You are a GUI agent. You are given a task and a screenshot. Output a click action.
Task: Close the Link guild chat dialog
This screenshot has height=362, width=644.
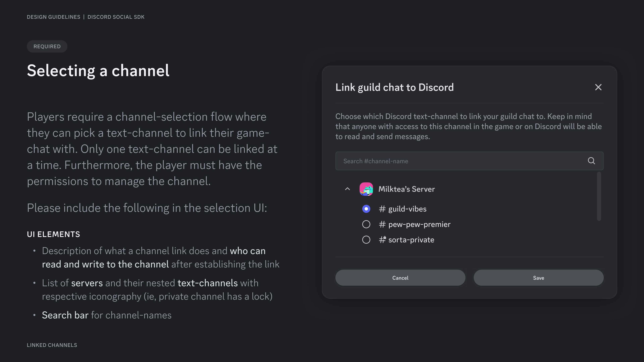[598, 87]
